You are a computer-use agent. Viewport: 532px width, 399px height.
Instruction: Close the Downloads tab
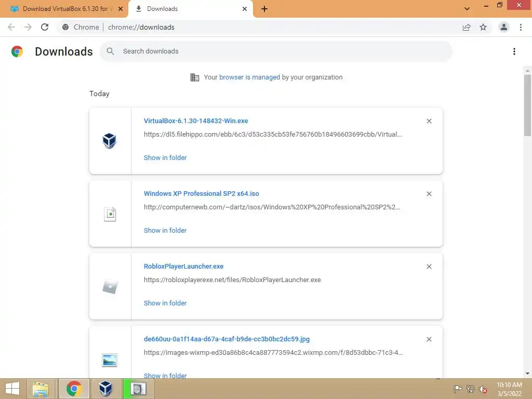245,9
